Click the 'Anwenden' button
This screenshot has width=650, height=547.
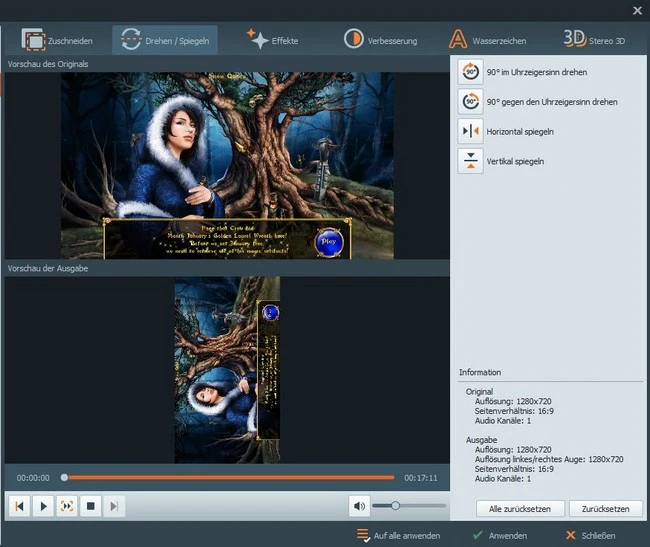pos(500,535)
